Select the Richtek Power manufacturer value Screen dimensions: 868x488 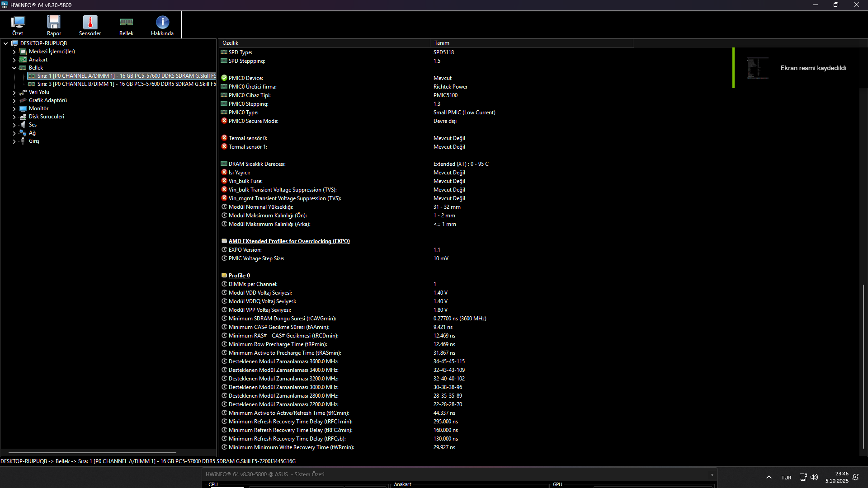[x=450, y=87]
